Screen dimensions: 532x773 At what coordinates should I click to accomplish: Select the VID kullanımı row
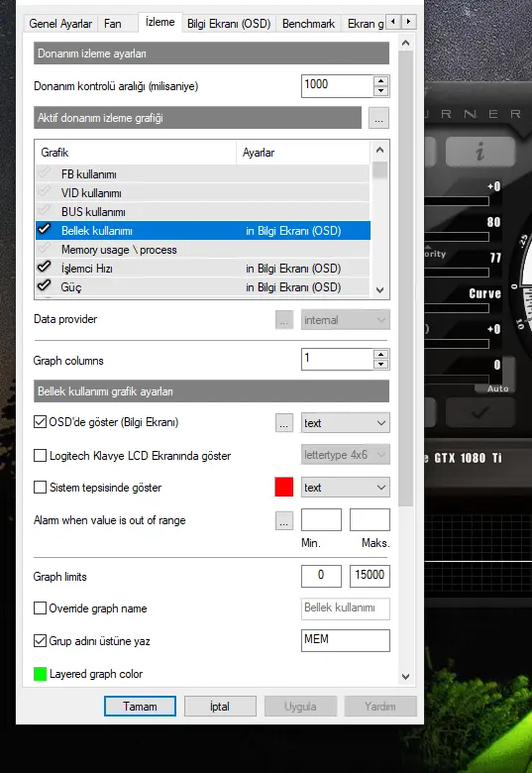(x=202, y=193)
